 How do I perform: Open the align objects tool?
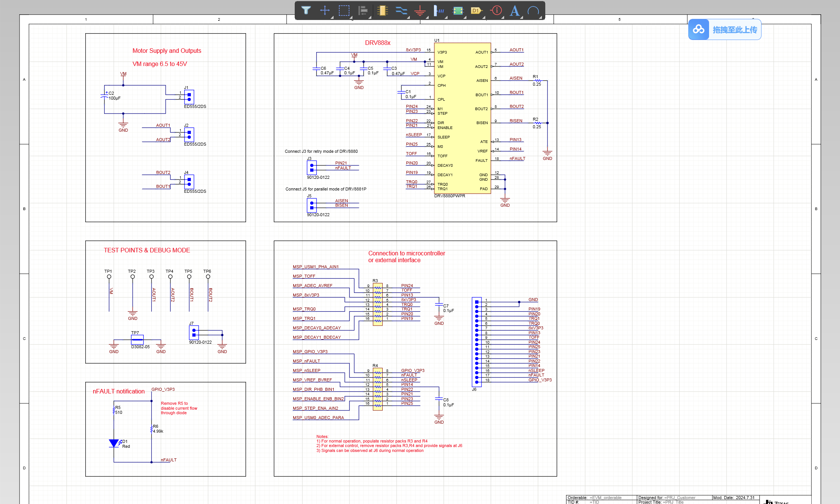tap(363, 11)
